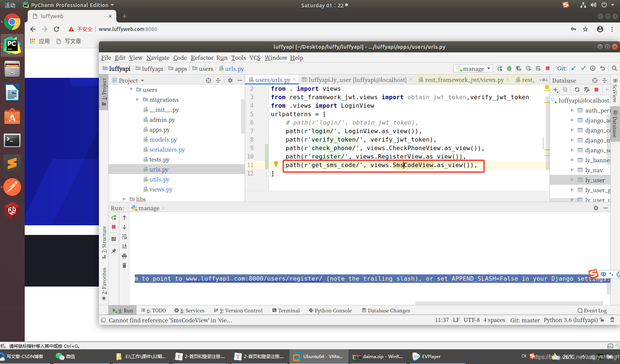
Task: Show Git history clock icon
Action: click(593, 69)
